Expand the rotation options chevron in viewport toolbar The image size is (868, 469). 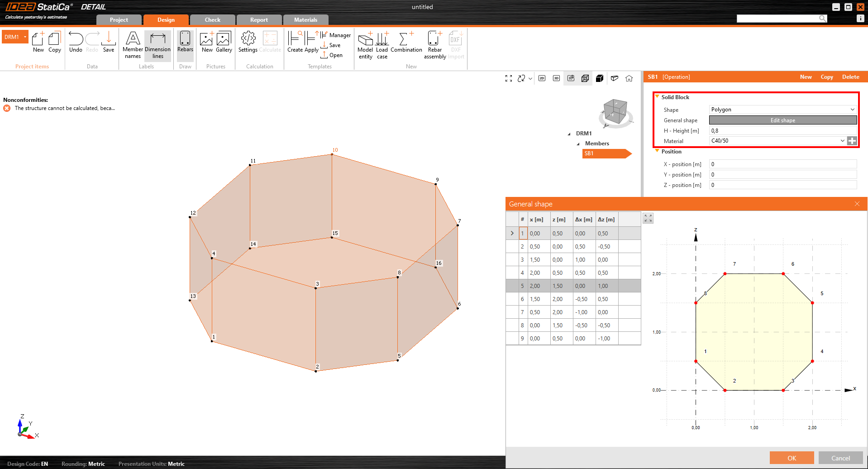pos(530,78)
